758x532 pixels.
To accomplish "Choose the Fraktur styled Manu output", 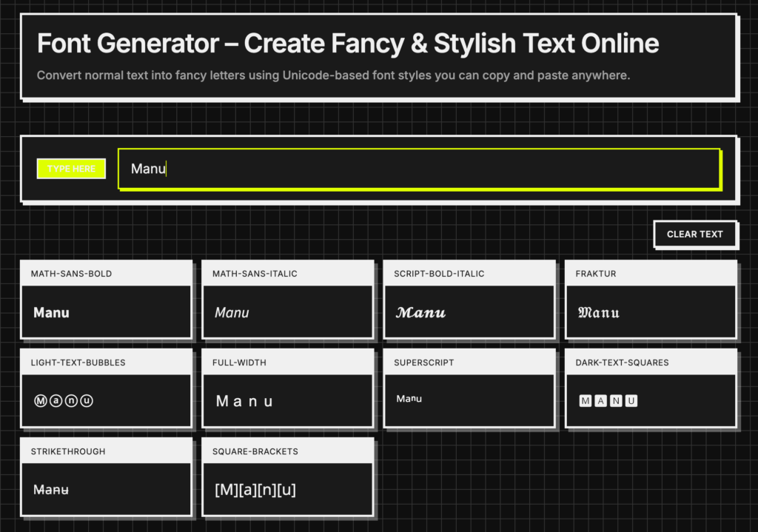I will pos(598,313).
